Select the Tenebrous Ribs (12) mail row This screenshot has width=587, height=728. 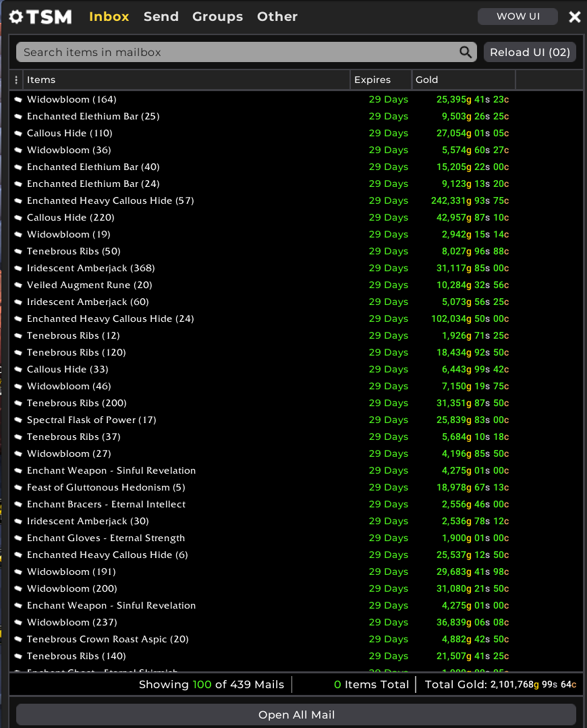pyautogui.click(x=296, y=336)
